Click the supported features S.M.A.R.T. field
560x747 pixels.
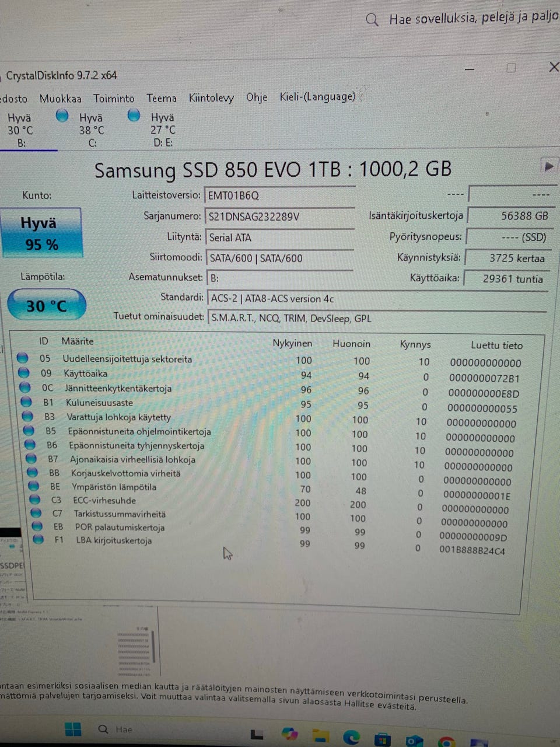point(376,318)
